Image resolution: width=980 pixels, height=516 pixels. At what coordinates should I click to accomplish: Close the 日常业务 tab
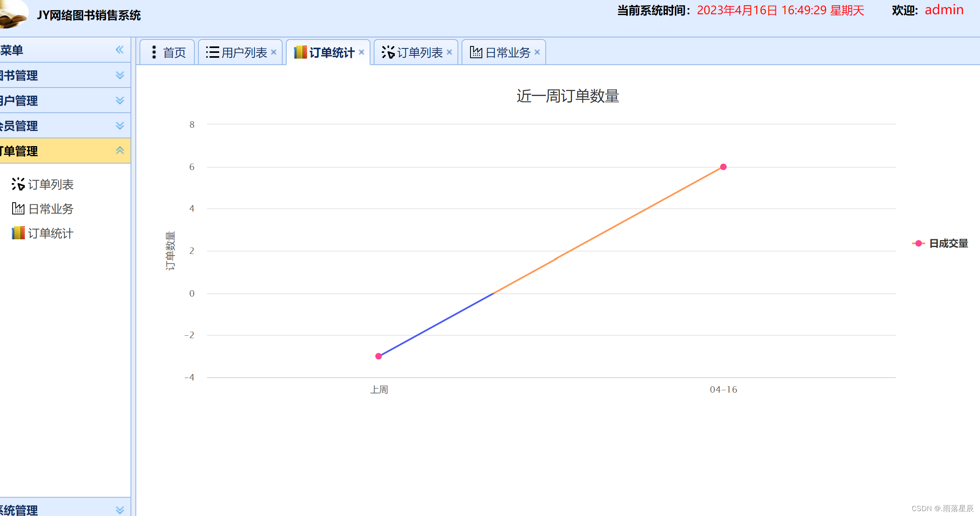pyautogui.click(x=537, y=52)
